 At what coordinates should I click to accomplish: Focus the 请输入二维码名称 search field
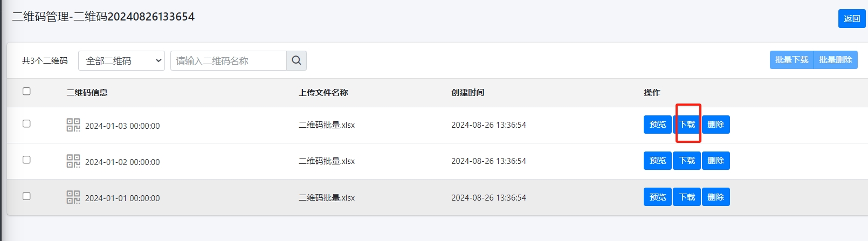(228, 60)
